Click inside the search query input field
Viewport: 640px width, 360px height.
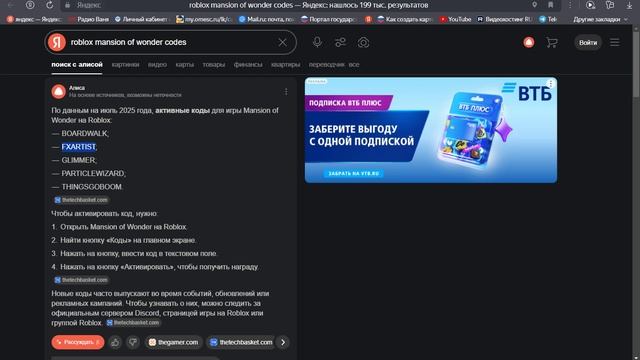(x=171, y=42)
